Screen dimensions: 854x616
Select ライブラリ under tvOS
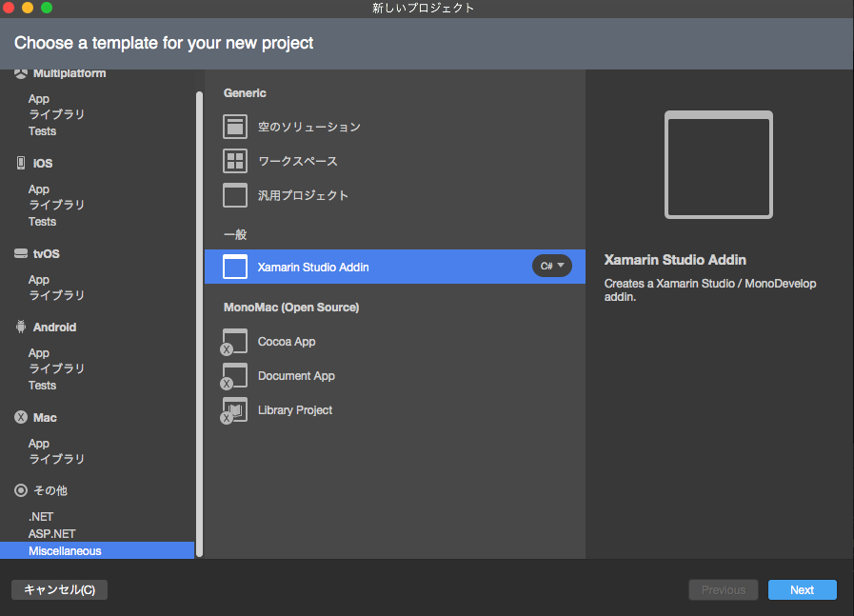point(56,295)
